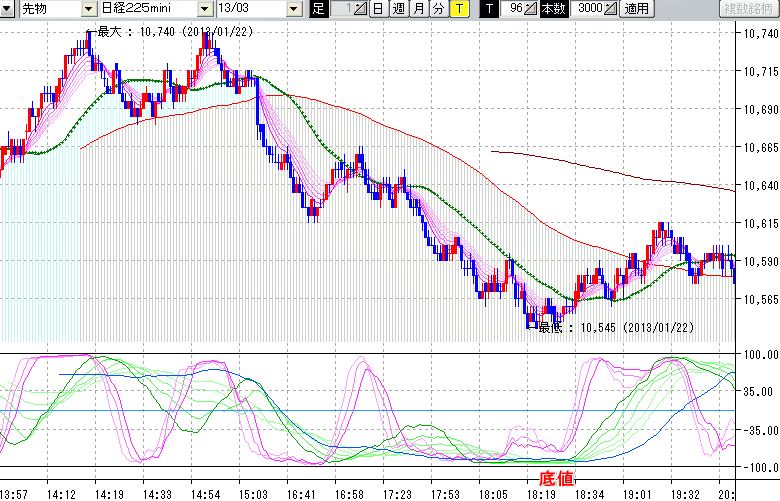Select the yellow T tick chart button
Viewport: 780px width, 501px height.
click(x=458, y=9)
